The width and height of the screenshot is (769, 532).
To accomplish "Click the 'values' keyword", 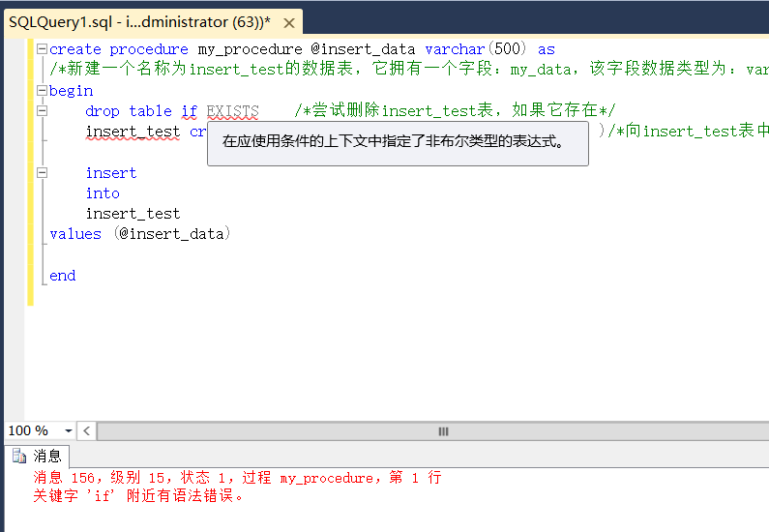I will tap(75, 234).
